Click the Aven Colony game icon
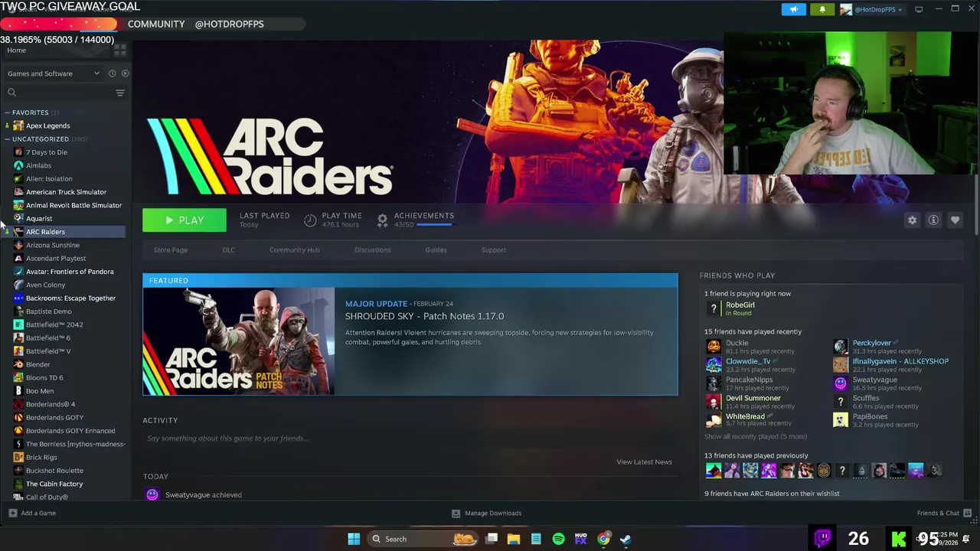Image resolution: width=980 pixels, height=551 pixels. point(18,285)
